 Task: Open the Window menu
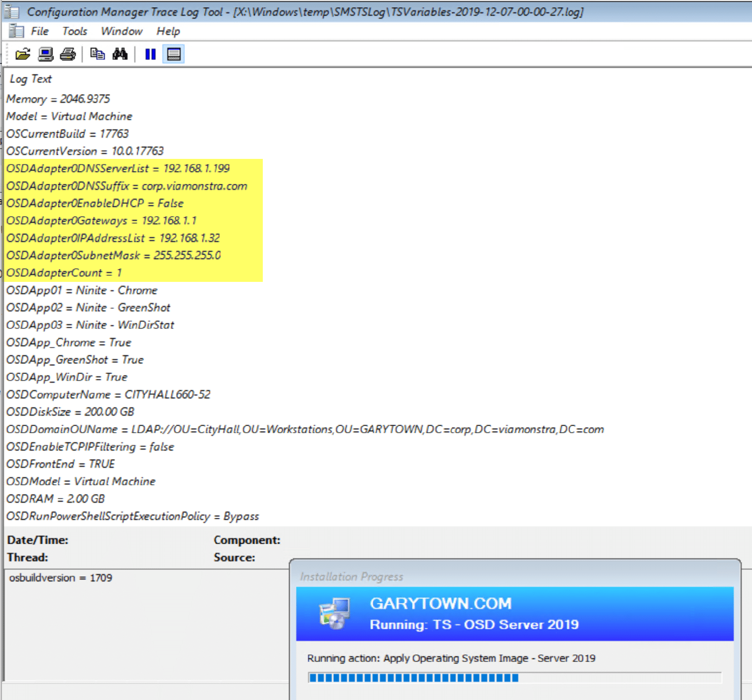(121, 31)
